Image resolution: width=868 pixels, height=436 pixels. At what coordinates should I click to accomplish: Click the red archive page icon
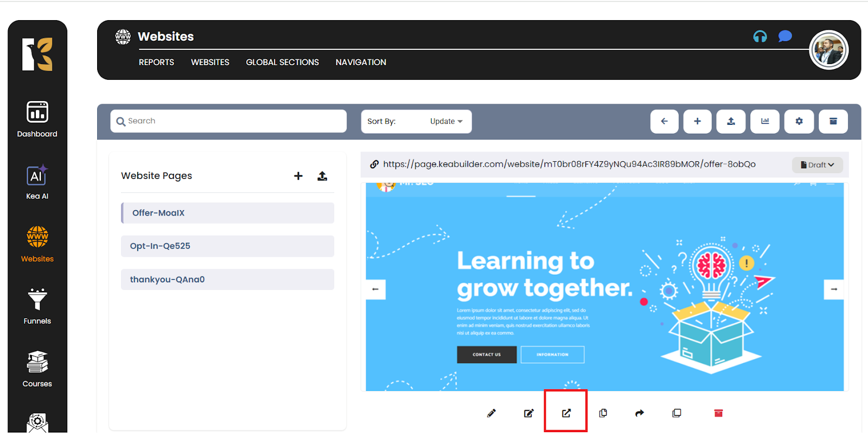718,413
